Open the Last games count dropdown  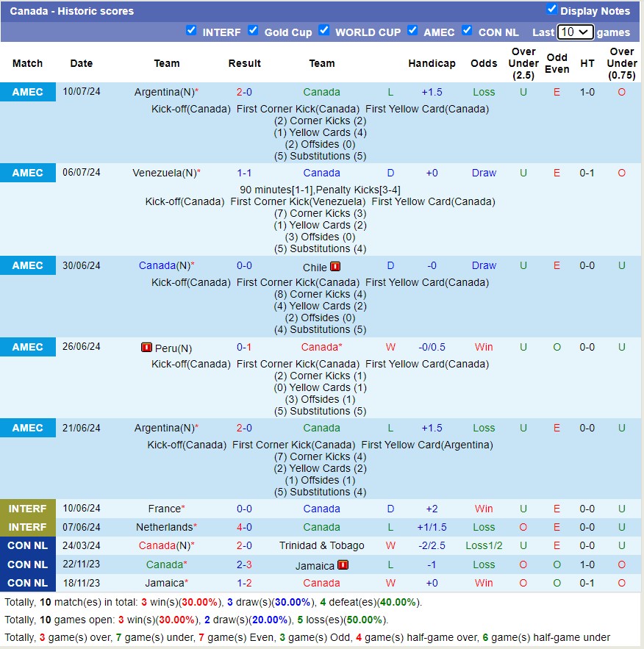pos(575,32)
